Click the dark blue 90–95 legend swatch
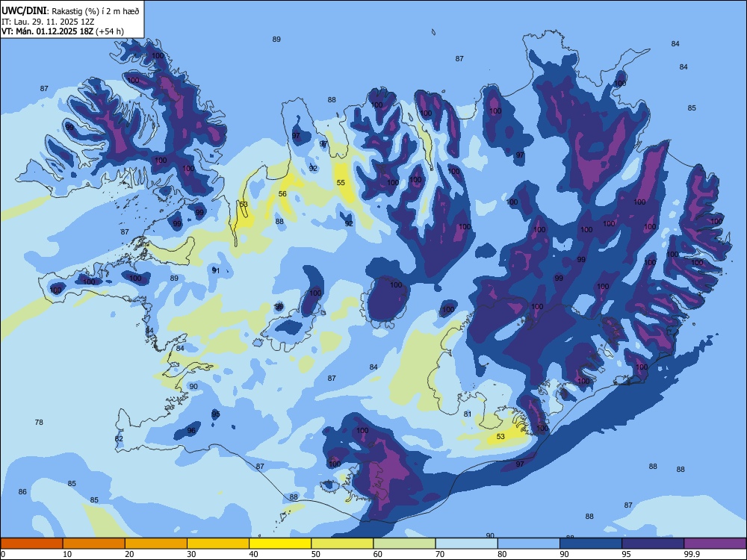This screenshot has height=560, width=747. click(x=591, y=544)
